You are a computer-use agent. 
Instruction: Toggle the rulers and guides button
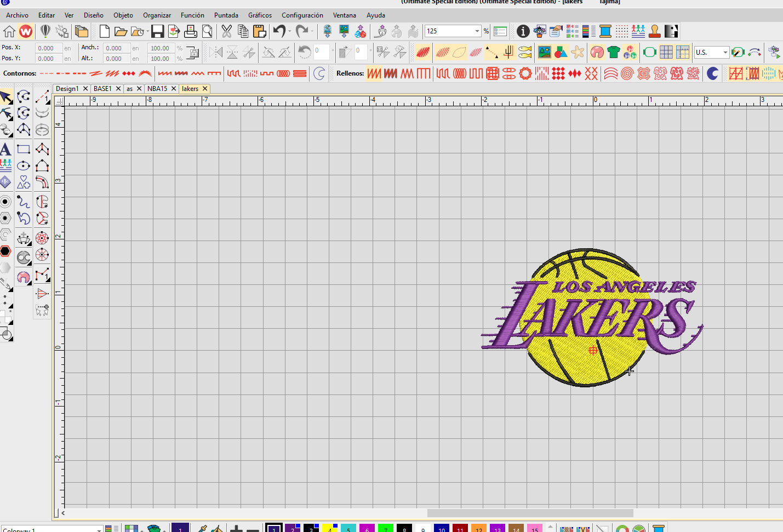pos(683,52)
